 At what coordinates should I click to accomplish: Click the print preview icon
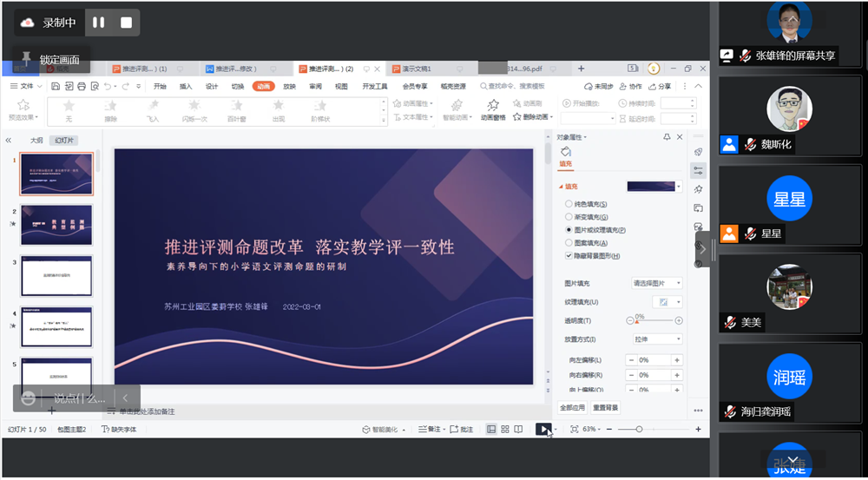(95, 87)
